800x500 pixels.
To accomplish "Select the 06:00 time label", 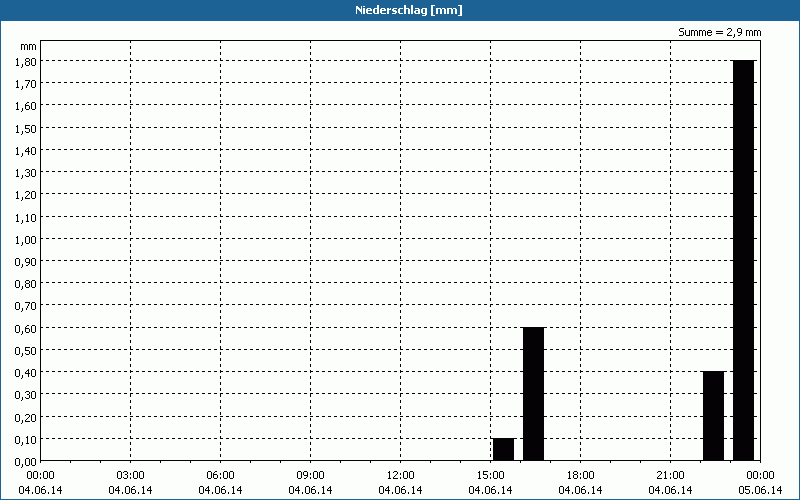I will (x=220, y=476).
